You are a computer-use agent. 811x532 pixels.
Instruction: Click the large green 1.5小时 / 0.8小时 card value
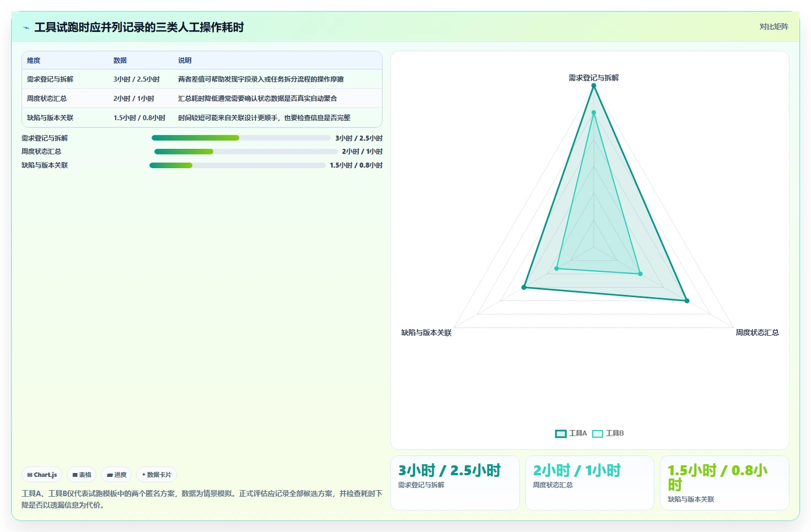(717, 477)
